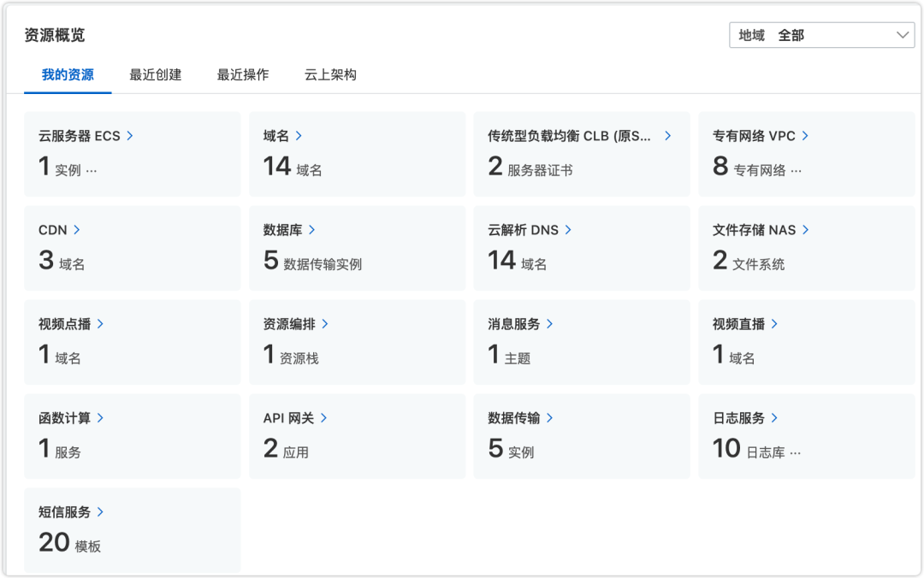The image size is (924, 578).
Task: Click the 2 应用 count
Action: pyautogui.click(x=286, y=449)
